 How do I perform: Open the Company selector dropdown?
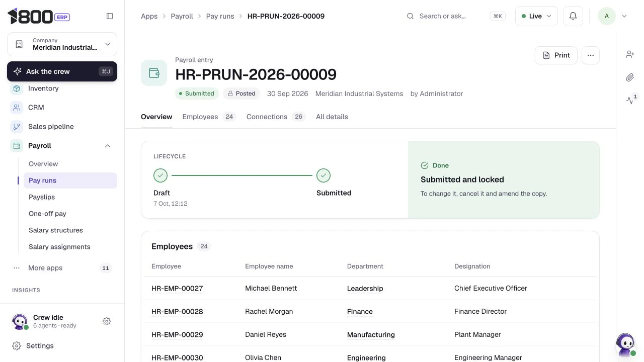(x=62, y=44)
